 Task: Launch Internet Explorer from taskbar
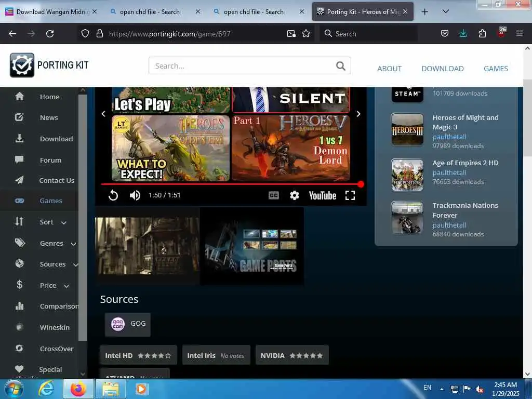click(46, 389)
